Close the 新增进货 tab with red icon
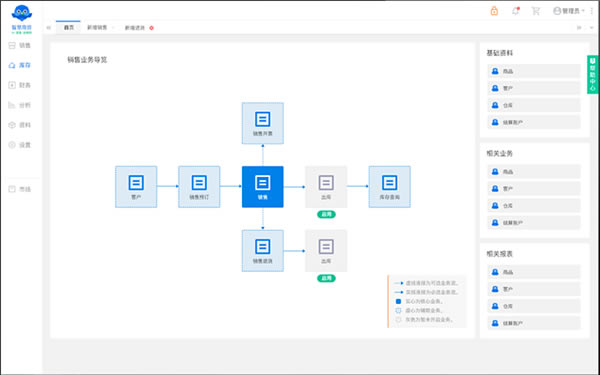 152,28
